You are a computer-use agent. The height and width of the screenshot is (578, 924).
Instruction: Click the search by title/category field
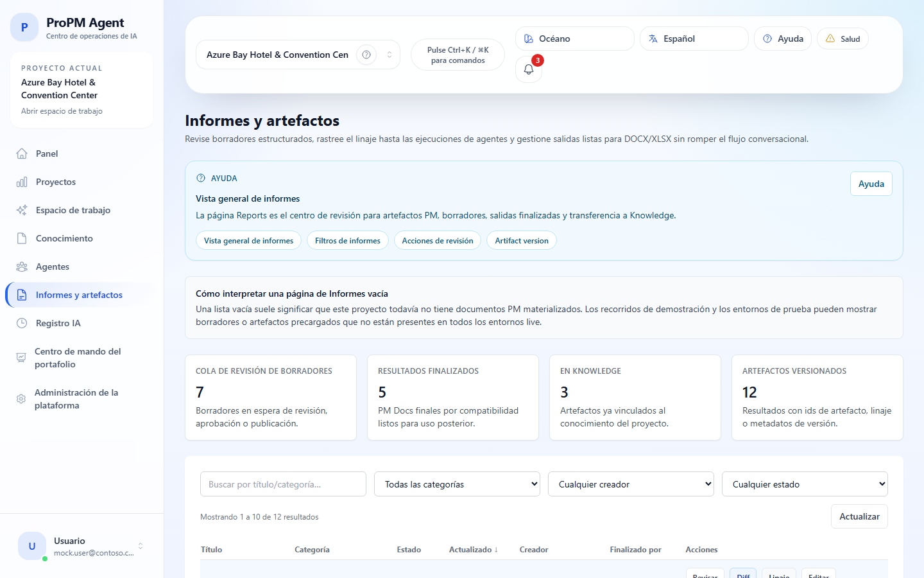[x=283, y=484]
